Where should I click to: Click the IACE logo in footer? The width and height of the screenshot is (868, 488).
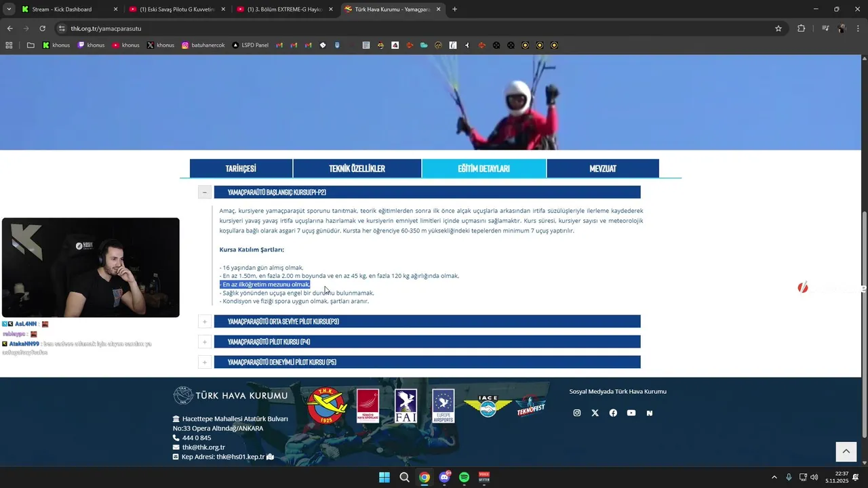pyautogui.click(x=488, y=406)
